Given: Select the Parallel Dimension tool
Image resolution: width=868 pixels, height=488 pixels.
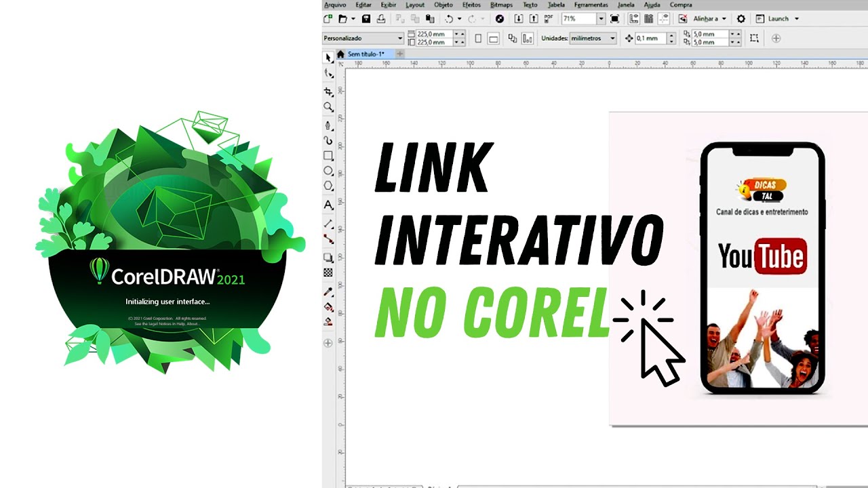Looking at the screenshot, I should pos(329,223).
